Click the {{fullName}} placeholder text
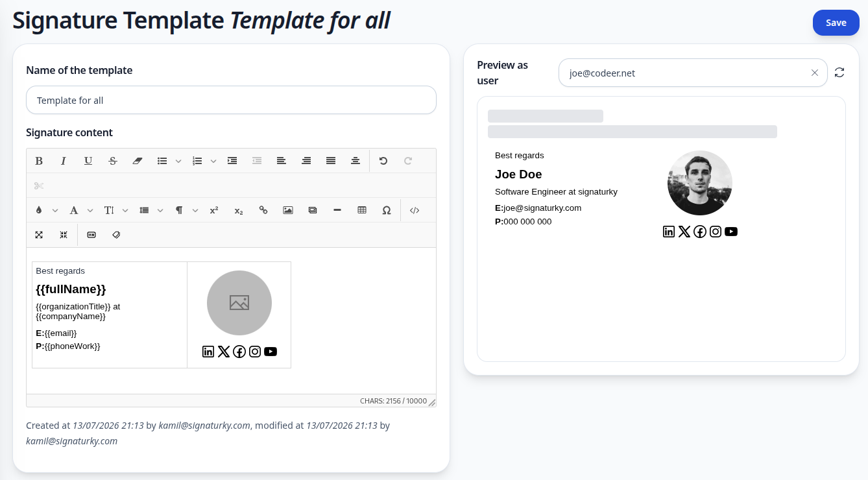The width and height of the screenshot is (868, 480). 71,289
